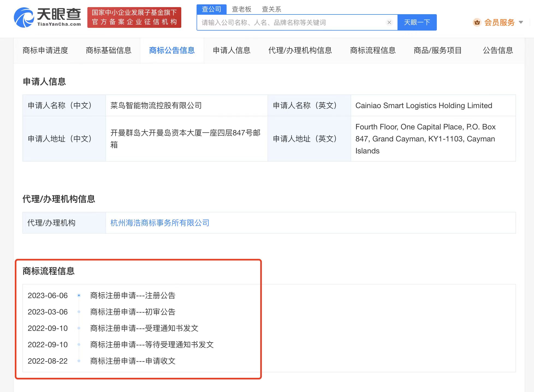Open the 商标基础信息 tab
The image size is (534, 392).
point(109,51)
